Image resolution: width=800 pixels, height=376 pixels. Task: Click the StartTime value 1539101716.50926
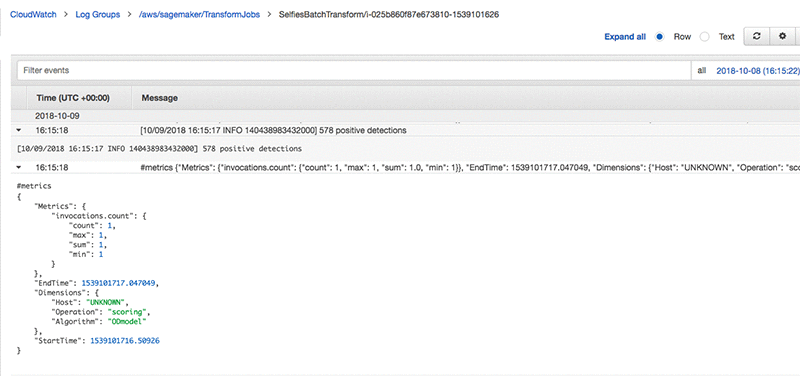click(124, 340)
